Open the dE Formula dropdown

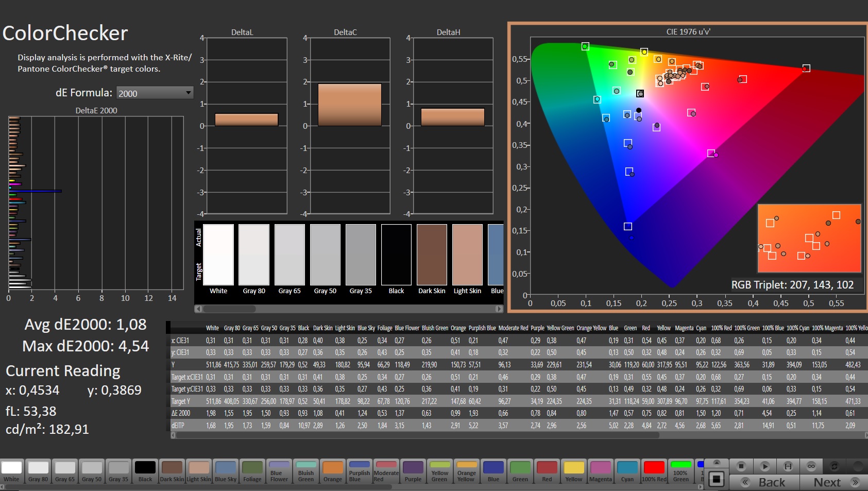click(155, 93)
